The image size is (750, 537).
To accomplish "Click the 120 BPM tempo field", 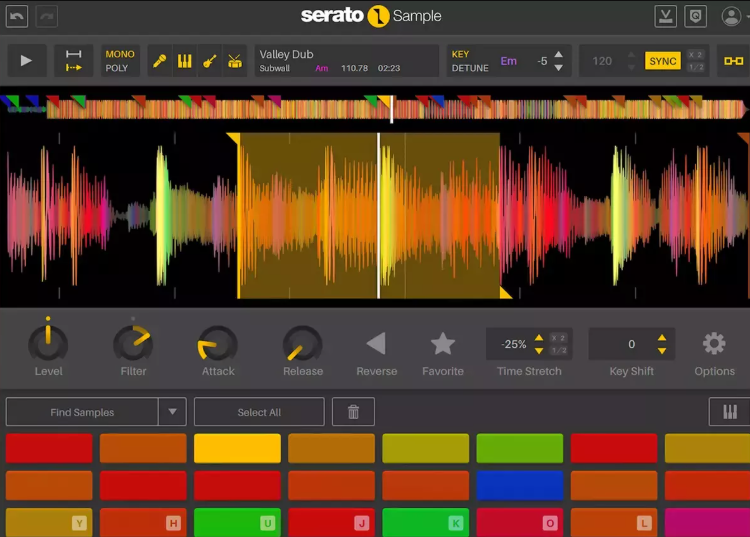I will pyautogui.click(x=602, y=61).
